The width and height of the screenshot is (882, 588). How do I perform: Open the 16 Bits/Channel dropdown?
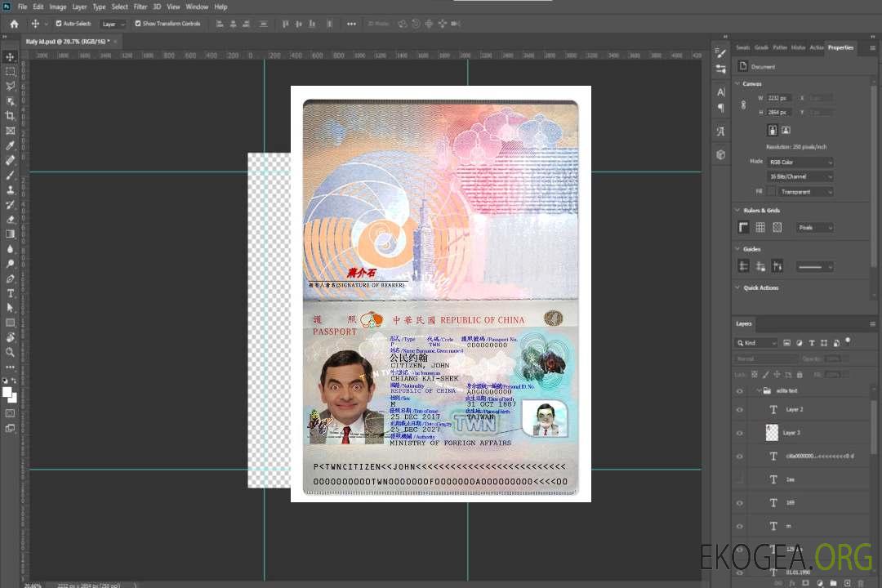click(800, 176)
